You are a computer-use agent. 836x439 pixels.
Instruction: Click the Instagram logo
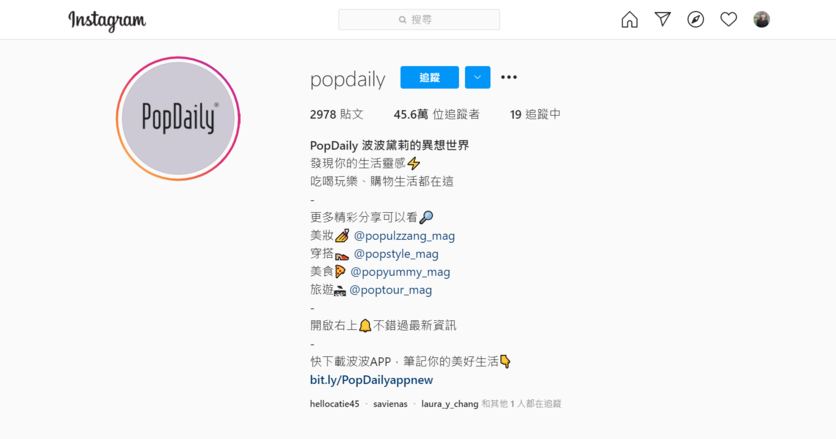(107, 21)
